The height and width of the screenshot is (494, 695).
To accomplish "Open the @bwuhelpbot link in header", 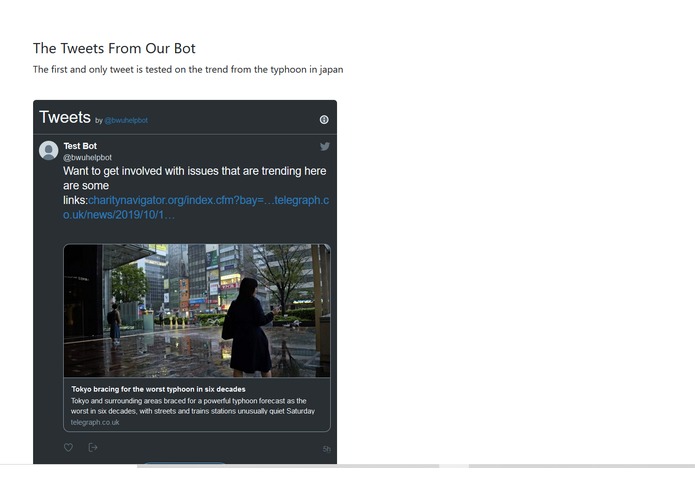I will (126, 120).
